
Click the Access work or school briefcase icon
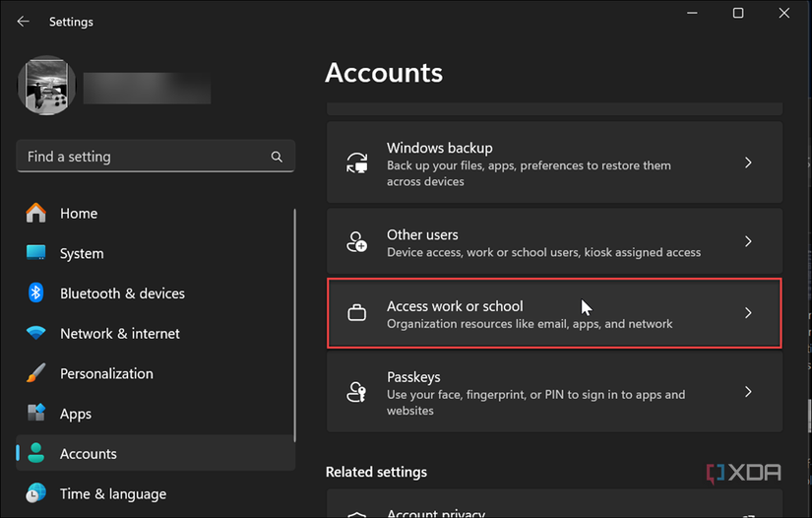click(x=357, y=314)
